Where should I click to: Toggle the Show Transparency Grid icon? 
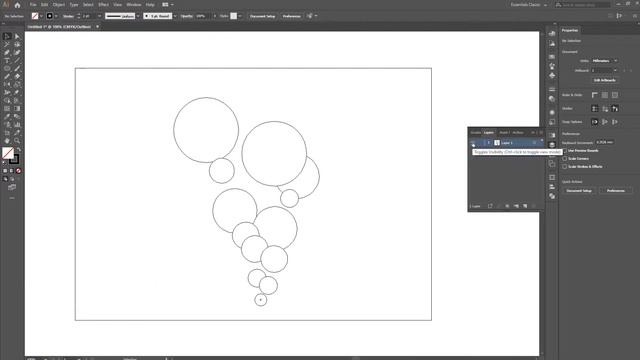(615, 95)
